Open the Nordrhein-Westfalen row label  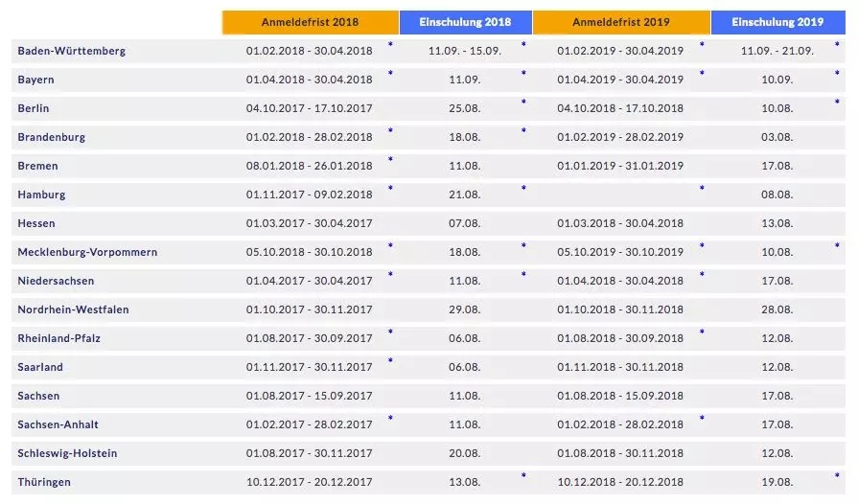[x=73, y=309]
